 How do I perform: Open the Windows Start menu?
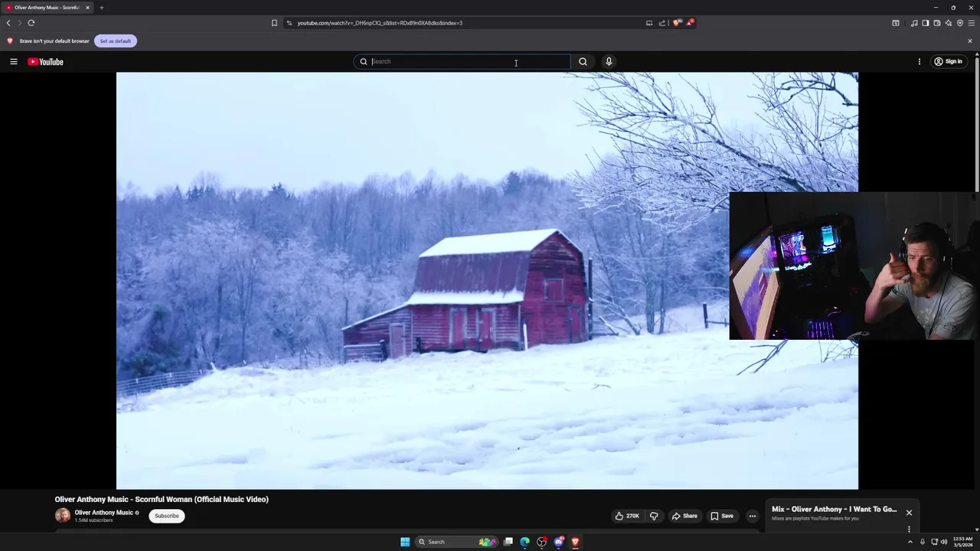(x=405, y=542)
